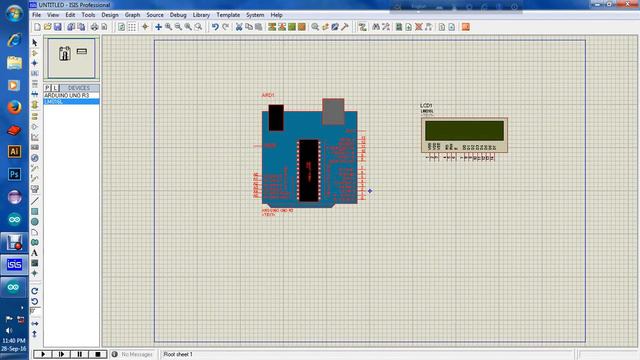The image size is (640, 360).
Task: Pause the simulation
Action: click(80, 354)
